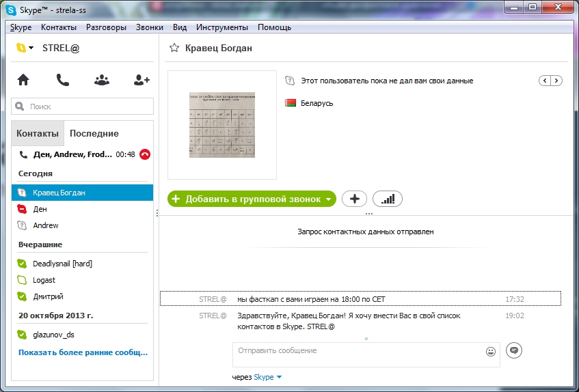Open the Помощь menu

pyautogui.click(x=274, y=27)
